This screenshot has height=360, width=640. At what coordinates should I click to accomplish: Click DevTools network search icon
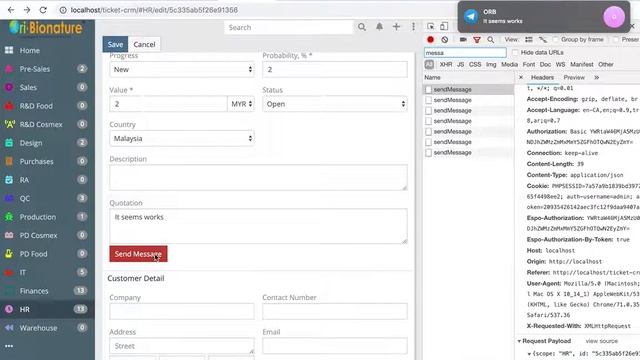[491, 40]
